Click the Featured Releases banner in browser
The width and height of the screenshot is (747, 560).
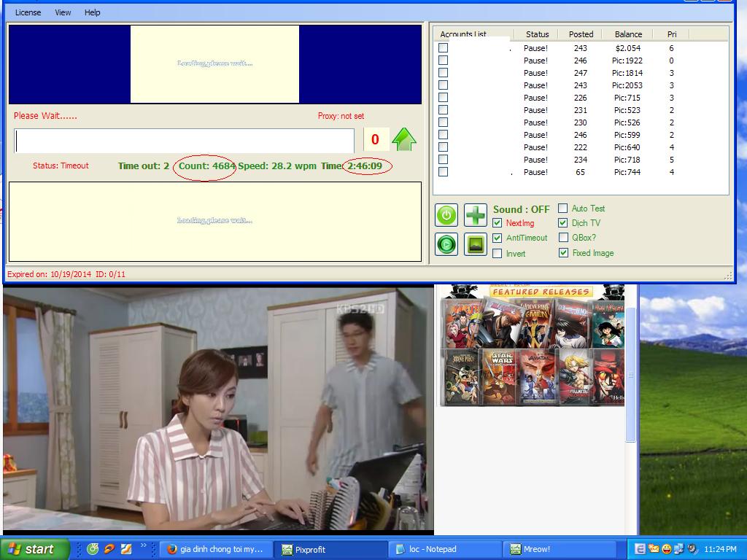tap(541, 292)
